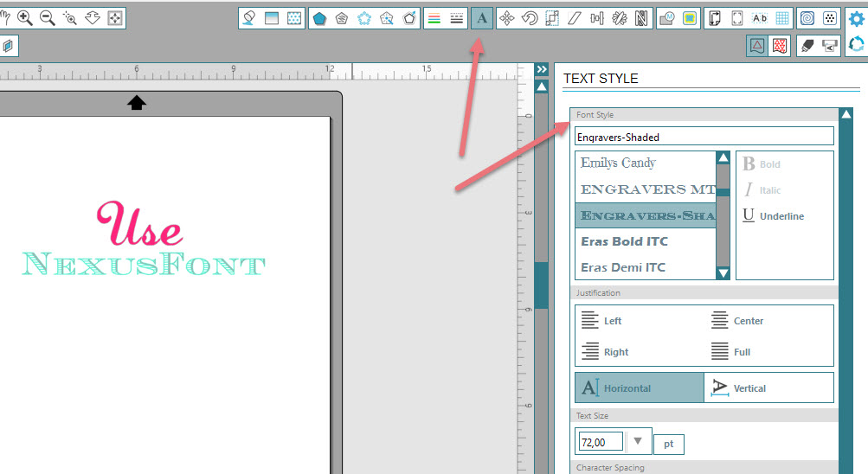Click font list scroll-up arrow
This screenshot has height=474, width=868.
coord(723,158)
